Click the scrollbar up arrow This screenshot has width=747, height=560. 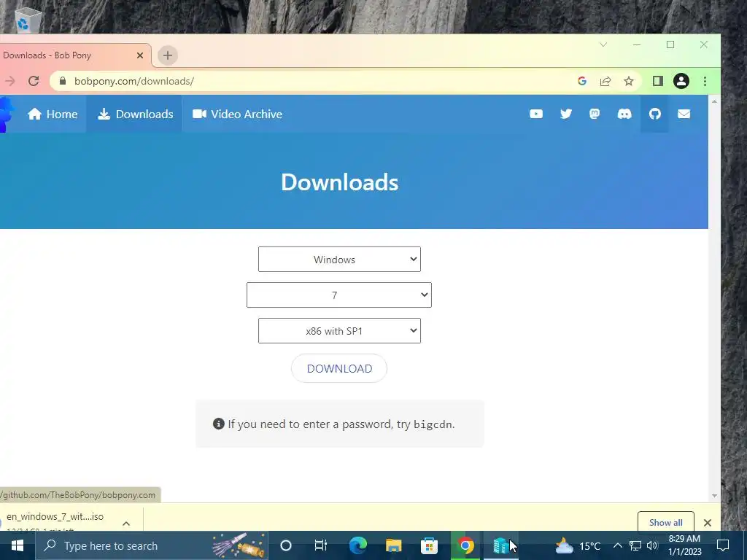pos(714,101)
